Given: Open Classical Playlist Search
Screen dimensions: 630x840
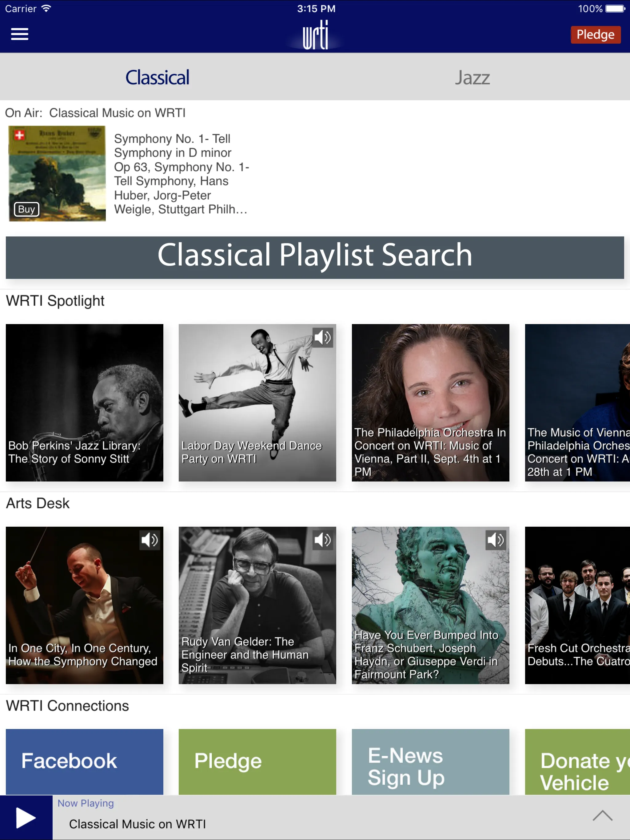Looking at the screenshot, I should [x=315, y=256].
